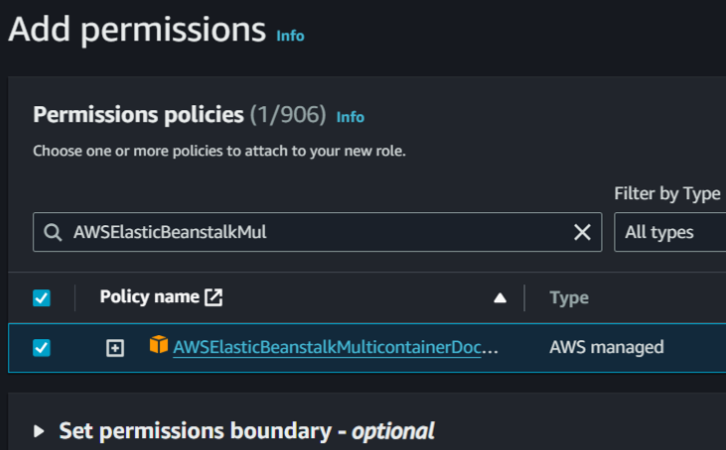Viewport: 726px width, 450px height.
Task: Click the Type column header
Action: coord(569,297)
